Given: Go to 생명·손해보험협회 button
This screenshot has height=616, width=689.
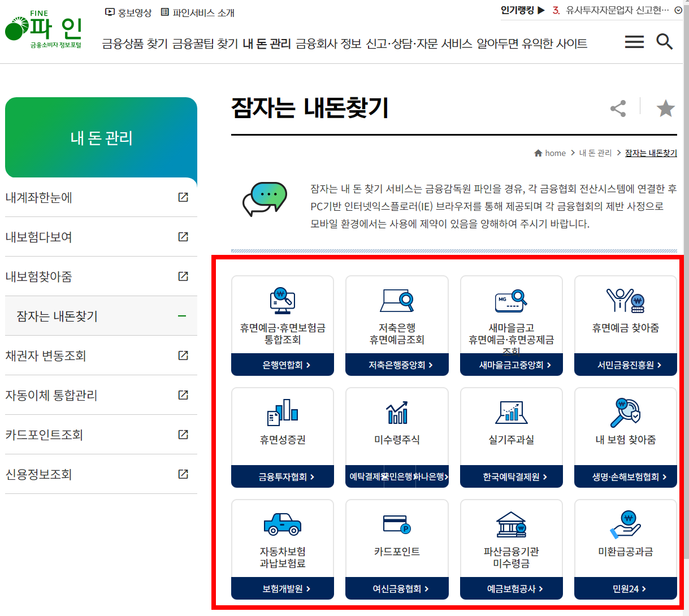Looking at the screenshot, I should (x=626, y=477).
